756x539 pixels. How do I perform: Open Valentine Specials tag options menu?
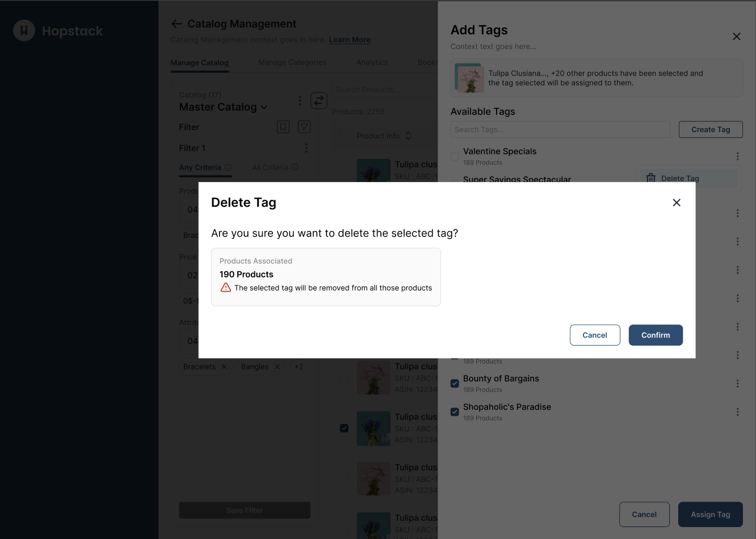(737, 157)
